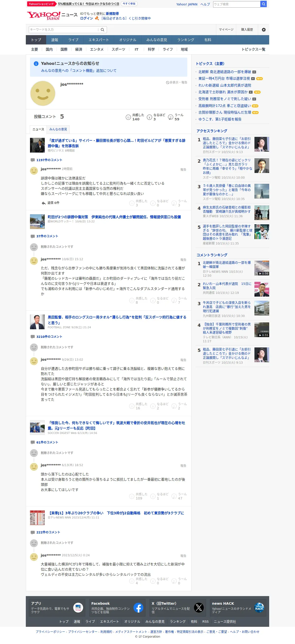295x644 pixels.
Task: Click the RSS footer link
Action: (x=206, y=622)
